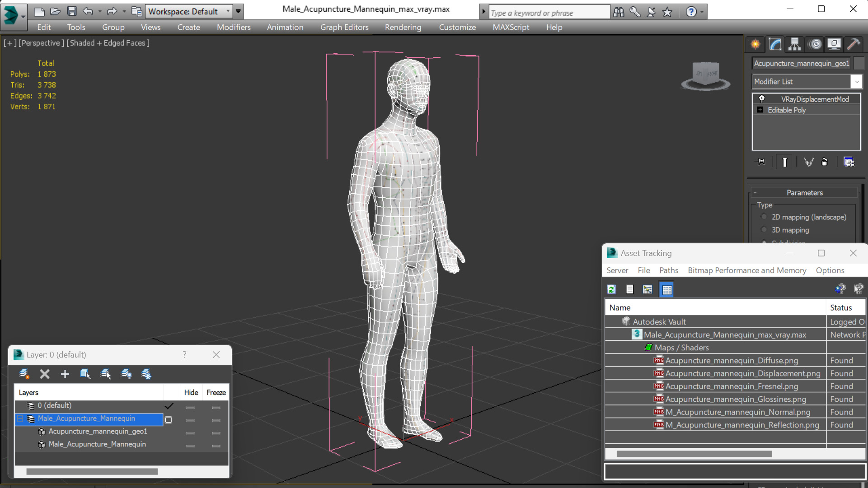
Task: Expand the search field arrow left of keyword box
Action: click(483, 12)
